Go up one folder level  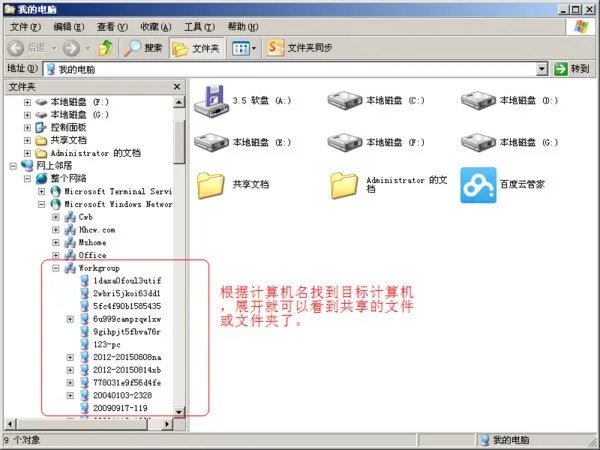106,48
